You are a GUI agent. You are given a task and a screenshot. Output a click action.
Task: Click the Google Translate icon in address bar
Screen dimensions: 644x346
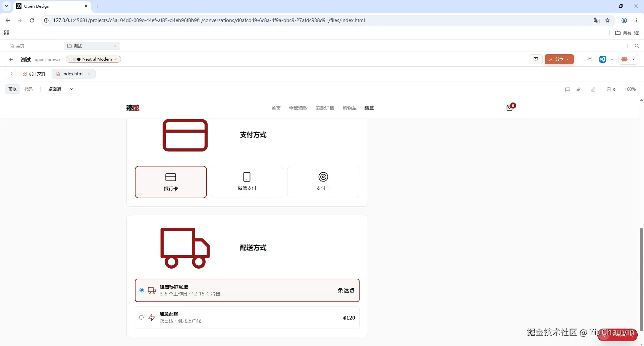[596, 20]
